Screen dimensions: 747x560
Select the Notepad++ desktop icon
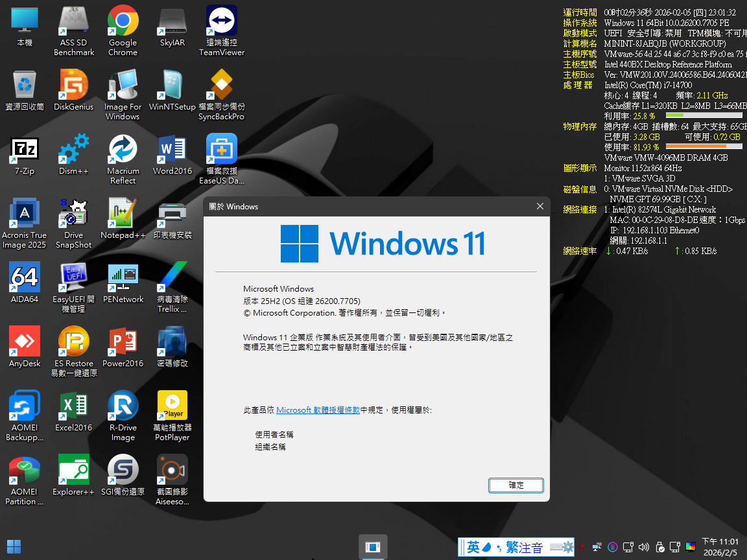(x=123, y=215)
